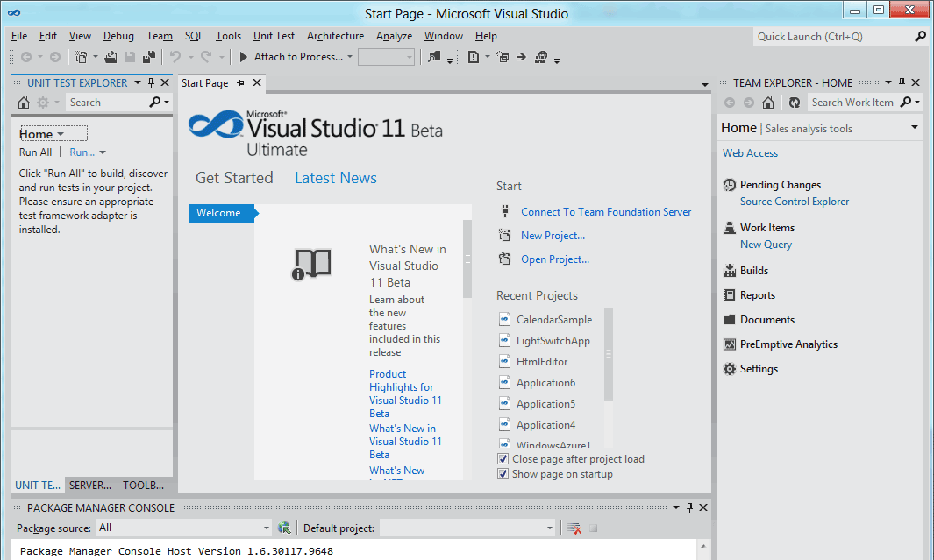The image size is (934, 560).
Task: Expand the Default project combo box
Action: pos(550,528)
